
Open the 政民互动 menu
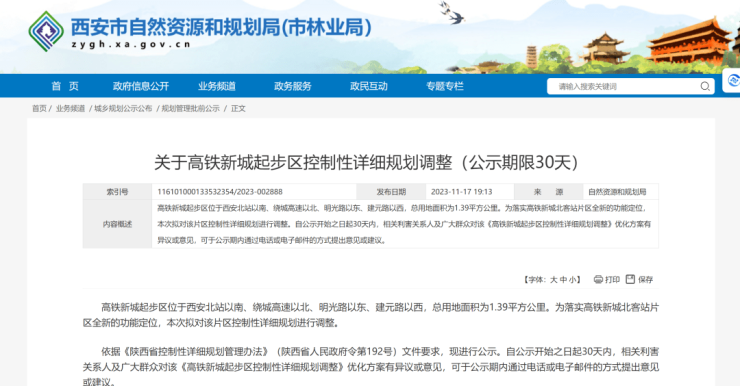(x=369, y=86)
